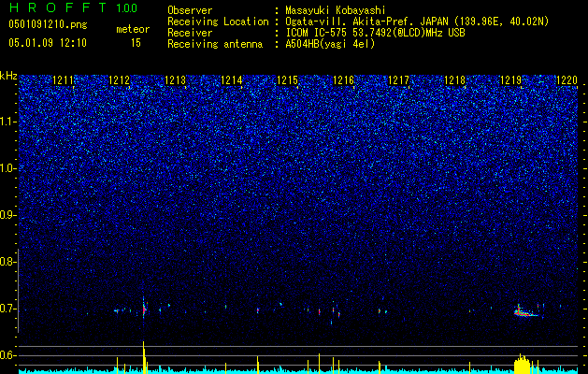Click the 1218 time marker
The image size is (588, 374).
455,80
